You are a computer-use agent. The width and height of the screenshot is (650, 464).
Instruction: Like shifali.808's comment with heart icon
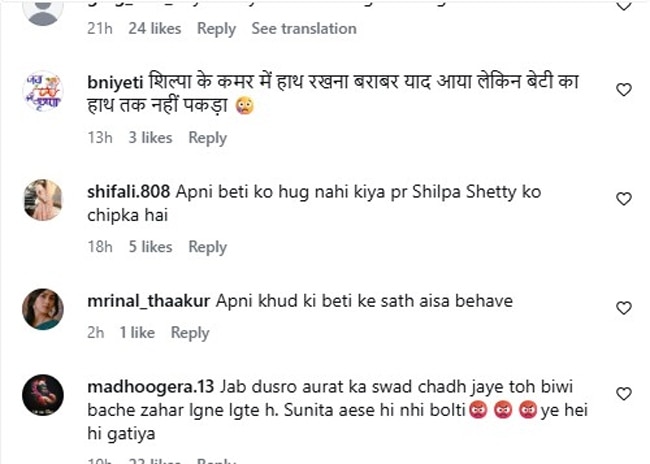tap(623, 199)
